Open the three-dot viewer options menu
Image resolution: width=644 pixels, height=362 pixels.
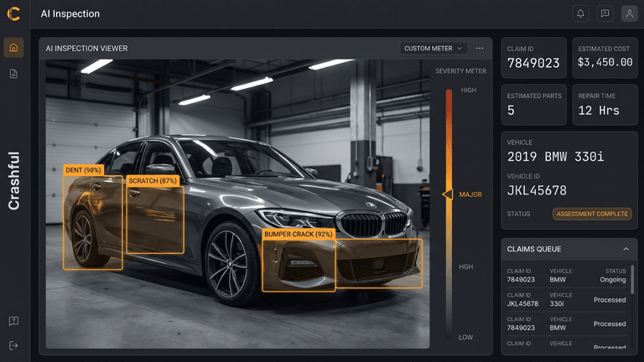(480, 49)
